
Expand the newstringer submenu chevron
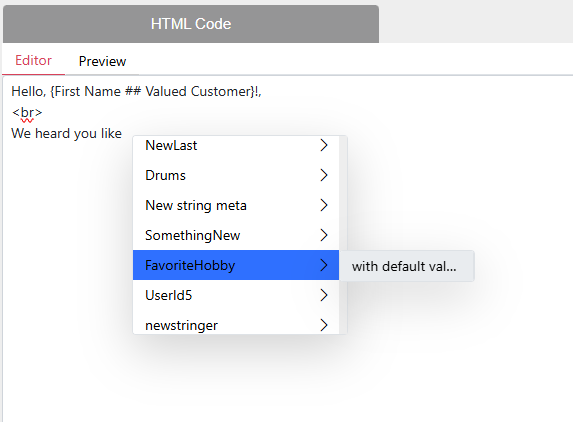coord(324,324)
